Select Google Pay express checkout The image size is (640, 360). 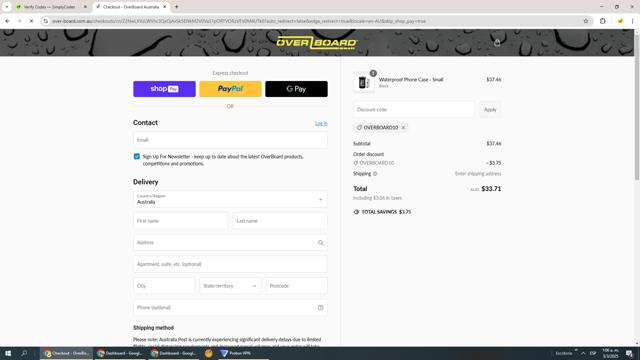point(296,89)
